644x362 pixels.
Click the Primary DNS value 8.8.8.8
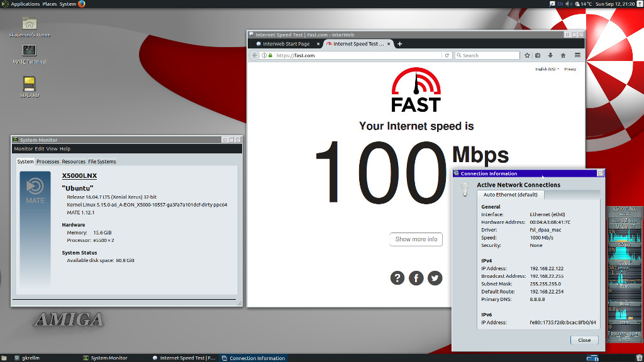537,299
